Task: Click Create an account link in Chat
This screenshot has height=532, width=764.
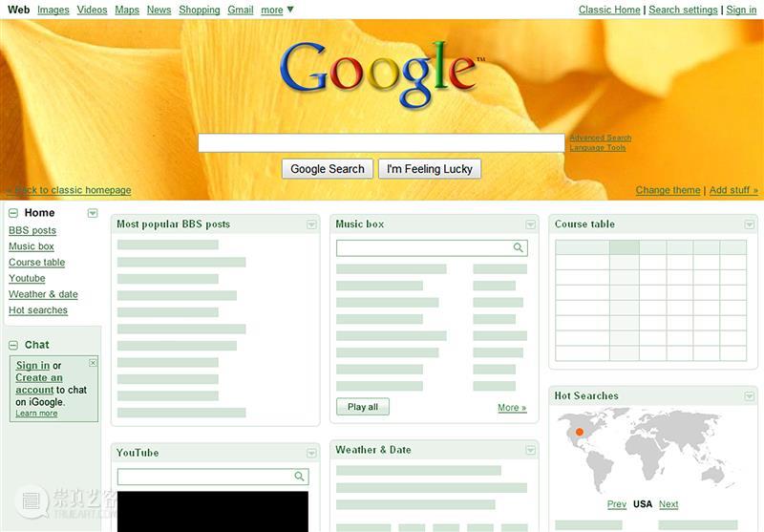Action: [x=39, y=384]
